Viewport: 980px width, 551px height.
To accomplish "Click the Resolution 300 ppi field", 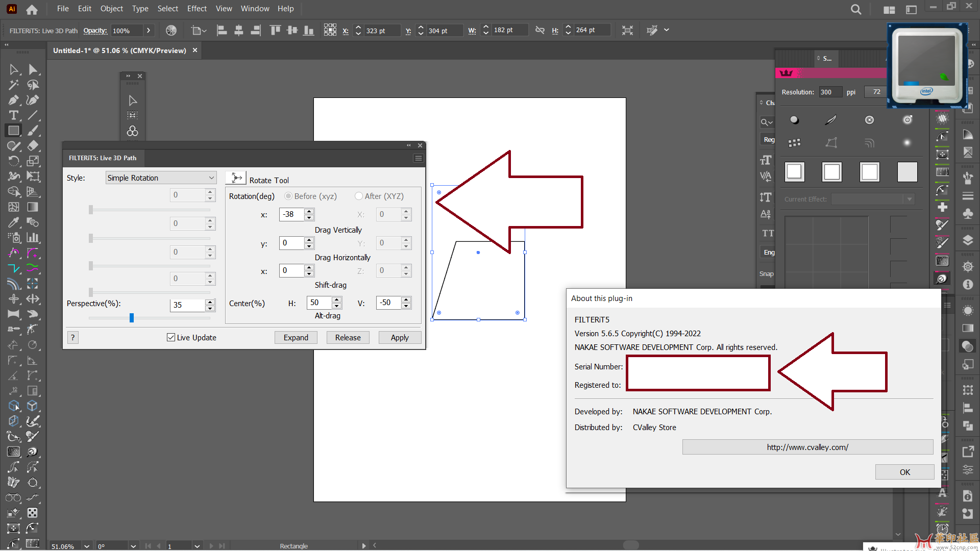I will 830,92.
